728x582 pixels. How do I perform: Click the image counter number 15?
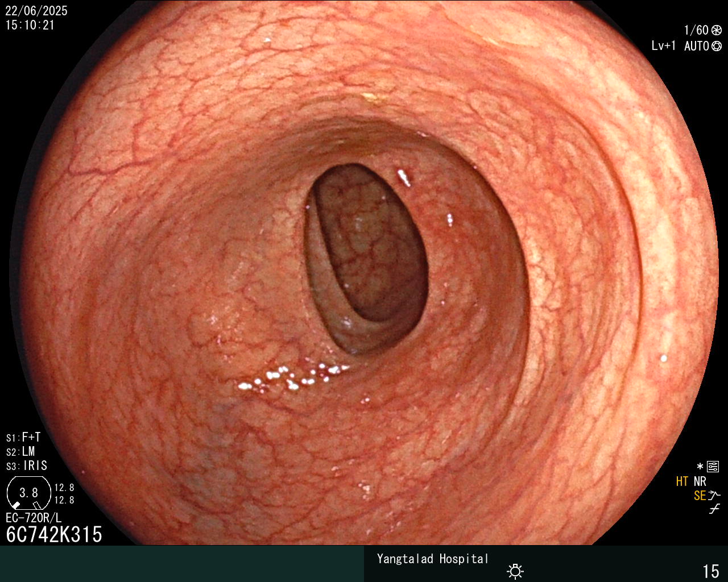(711, 571)
